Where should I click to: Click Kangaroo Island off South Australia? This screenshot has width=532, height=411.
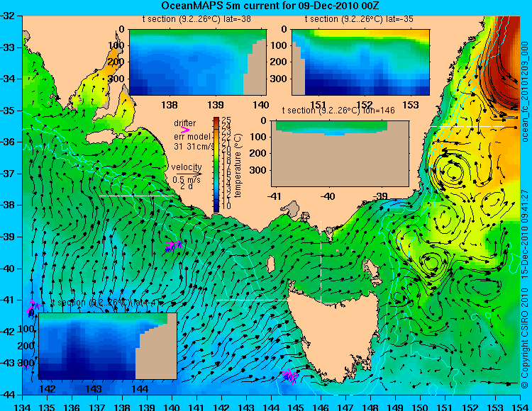[101, 138]
